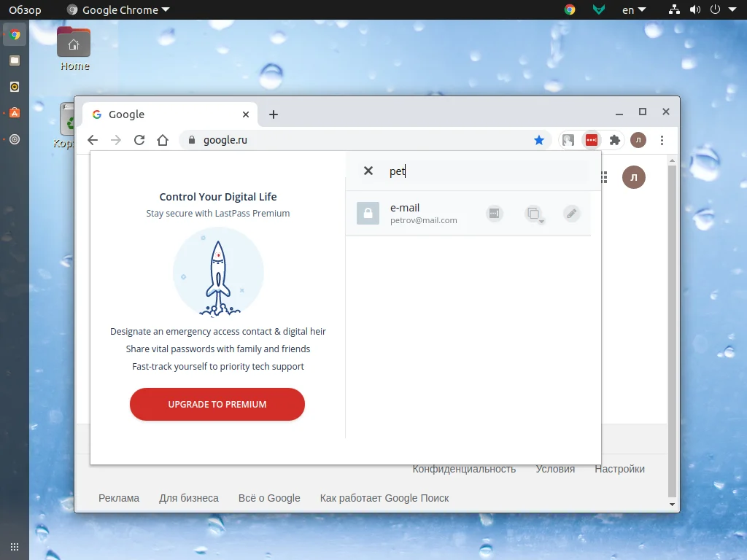The width and height of the screenshot is (747, 560).
Task: Open copy options for e-mail entry
Action: coord(534,214)
